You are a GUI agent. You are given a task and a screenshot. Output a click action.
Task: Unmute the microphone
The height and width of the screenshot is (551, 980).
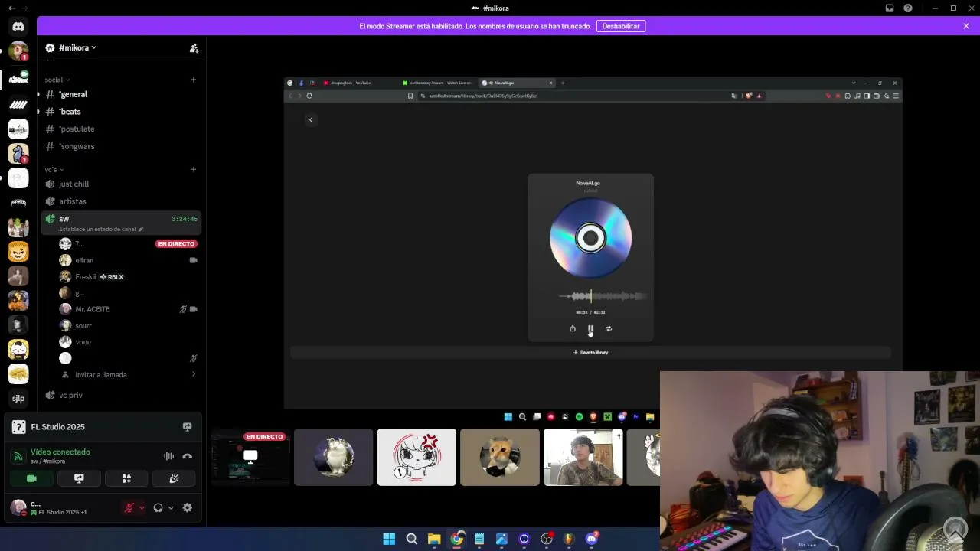(x=129, y=507)
